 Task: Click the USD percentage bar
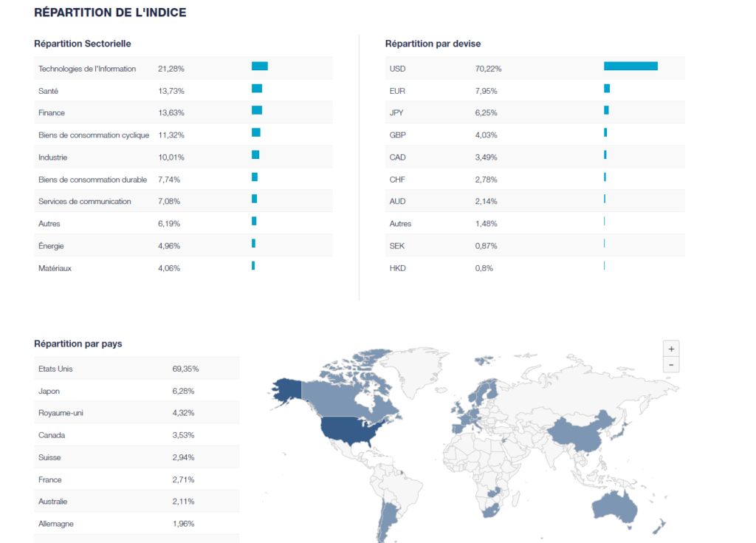(x=630, y=66)
